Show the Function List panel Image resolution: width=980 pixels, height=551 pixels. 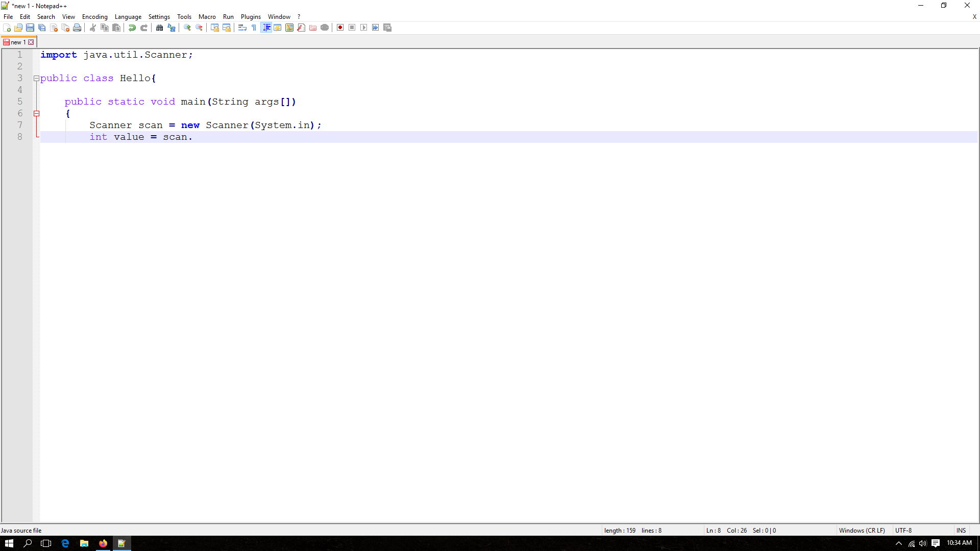point(301,28)
